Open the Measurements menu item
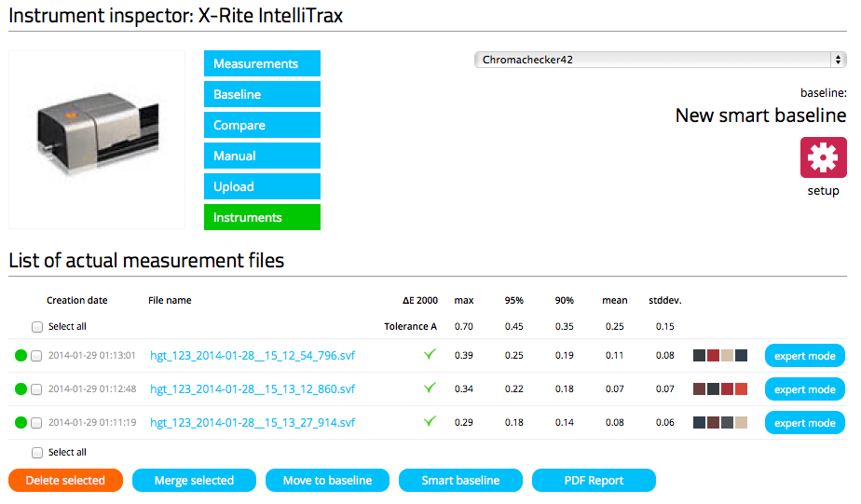Image resolution: width=861 pixels, height=504 pixels. tap(262, 63)
